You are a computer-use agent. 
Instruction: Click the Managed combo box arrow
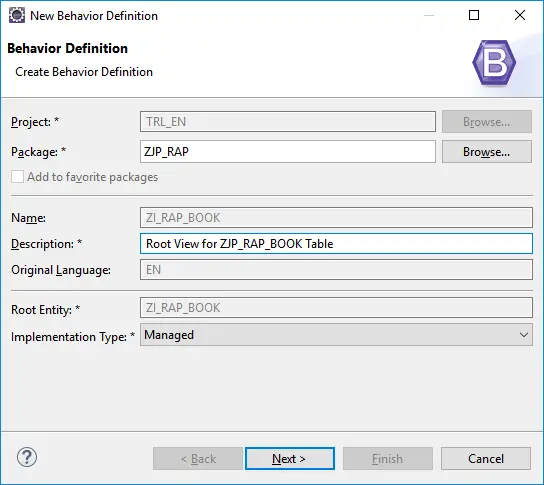524,335
